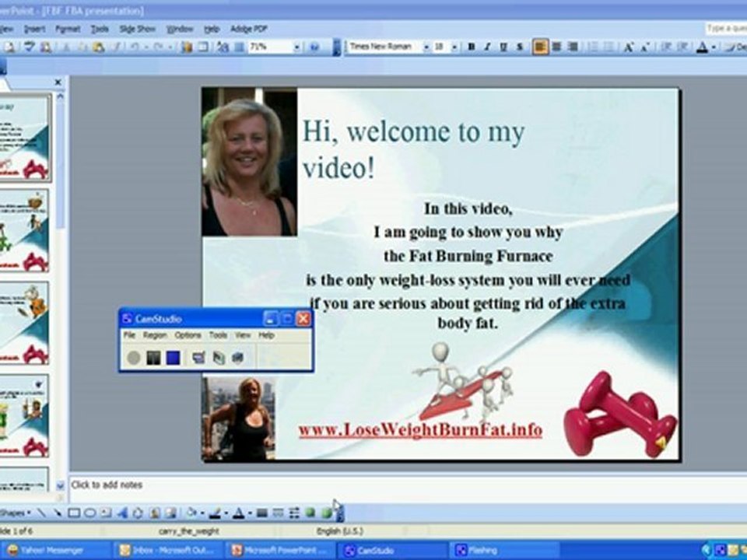This screenshot has width=747, height=560.
Task: Click the 'Hi, welcome to my video!' title
Action: pyautogui.click(x=413, y=150)
